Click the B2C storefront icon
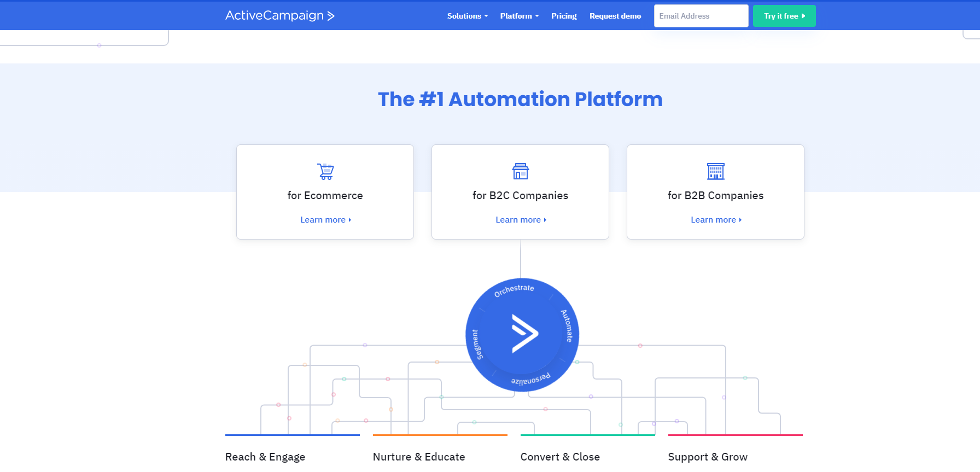 pos(521,171)
